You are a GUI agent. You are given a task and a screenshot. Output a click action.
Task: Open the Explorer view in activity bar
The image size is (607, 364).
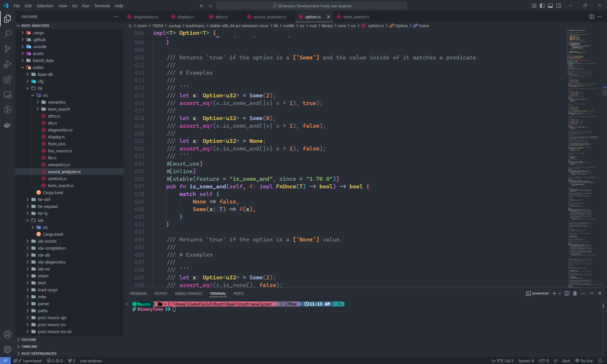coord(8,19)
